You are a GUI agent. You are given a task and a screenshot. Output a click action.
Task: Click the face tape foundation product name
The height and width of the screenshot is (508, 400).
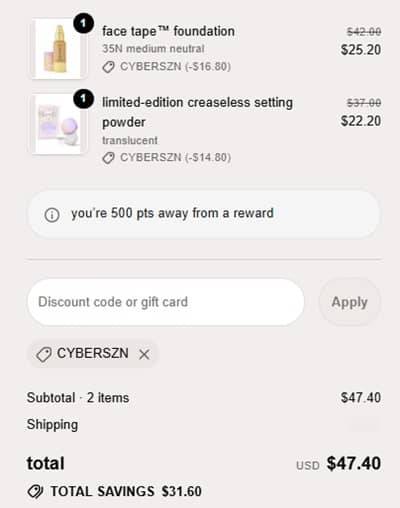[x=168, y=31]
